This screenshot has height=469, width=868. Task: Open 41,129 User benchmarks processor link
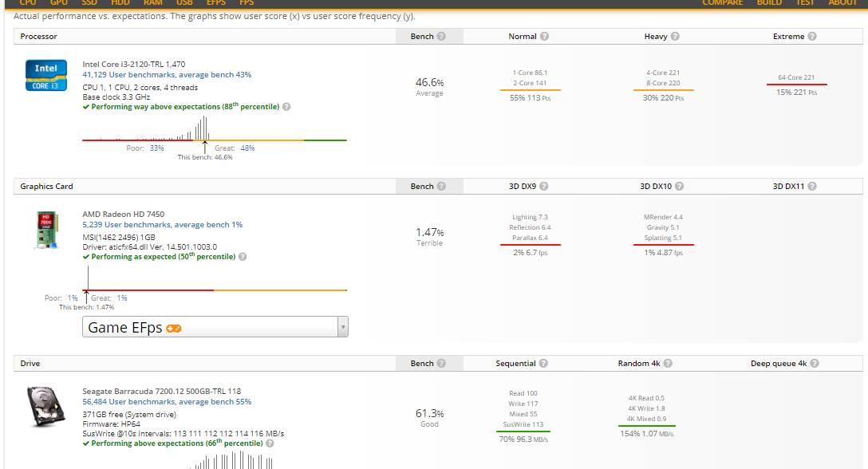pyautogui.click(x=167, y=75)
